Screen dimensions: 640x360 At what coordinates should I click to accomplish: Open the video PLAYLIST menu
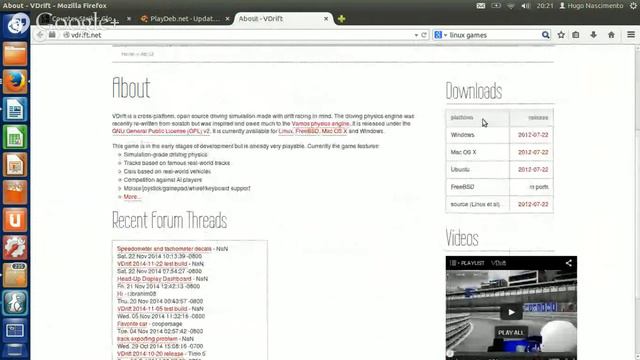[x=467, y=263]
